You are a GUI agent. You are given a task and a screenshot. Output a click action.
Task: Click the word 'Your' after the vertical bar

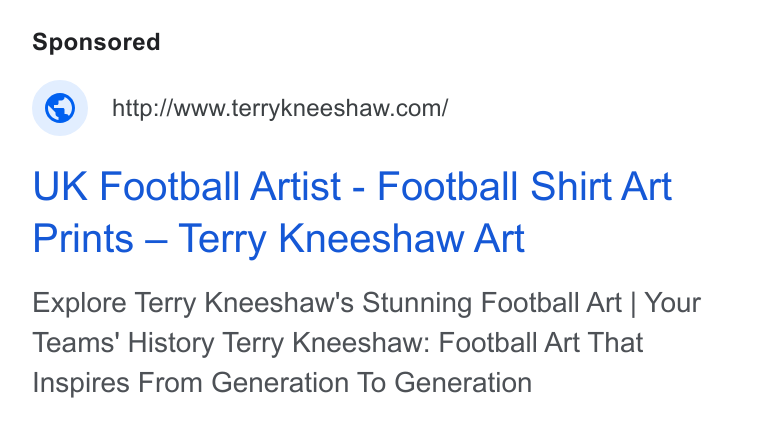(672, 303)
